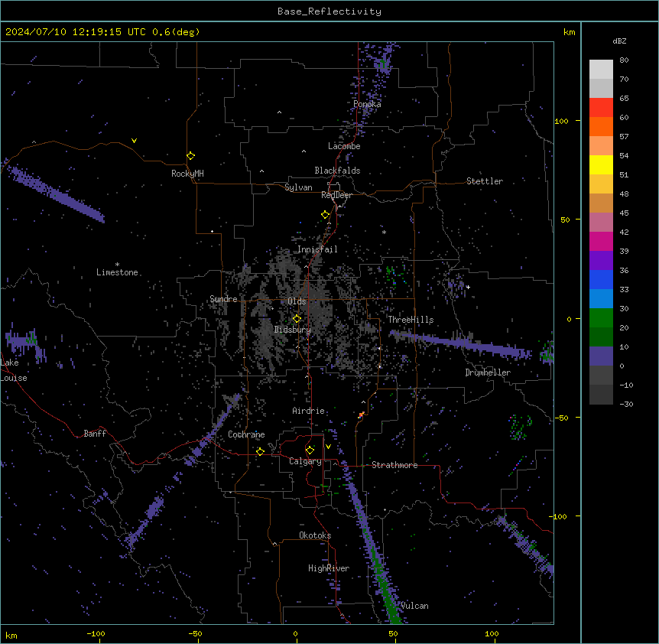This screenshot has height=644, width=659.
Task: Click the Innisfail label
Action: click(x=317, y=249)
